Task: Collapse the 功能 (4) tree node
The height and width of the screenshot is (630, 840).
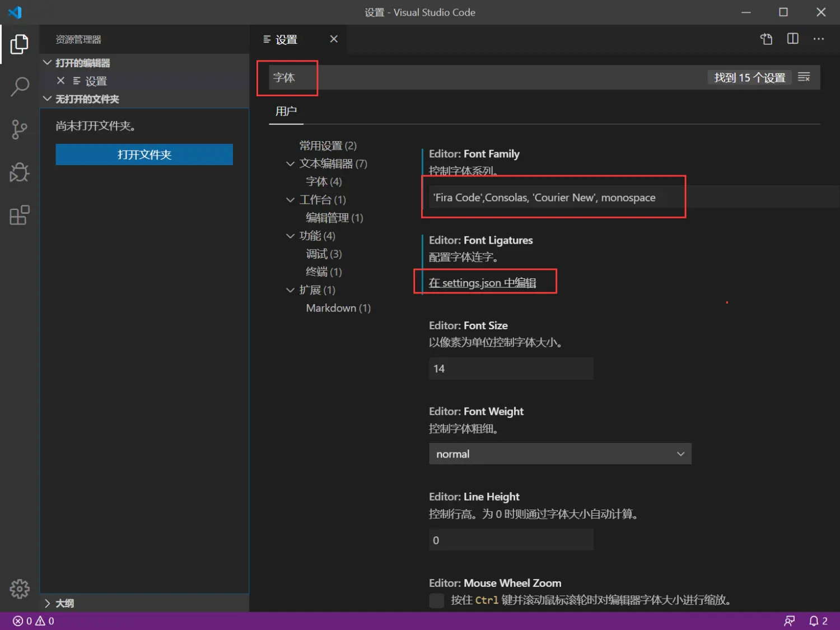Action: pyautogui.click(x=290, y=236)
